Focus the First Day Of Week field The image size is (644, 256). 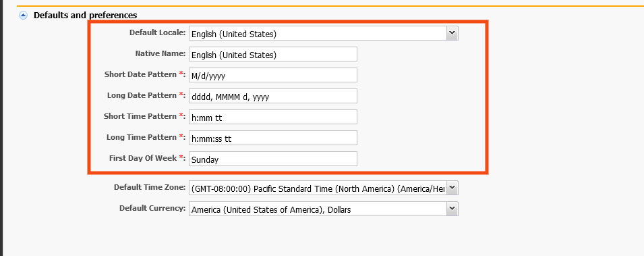pyautogui.click(x=272, y=159)
